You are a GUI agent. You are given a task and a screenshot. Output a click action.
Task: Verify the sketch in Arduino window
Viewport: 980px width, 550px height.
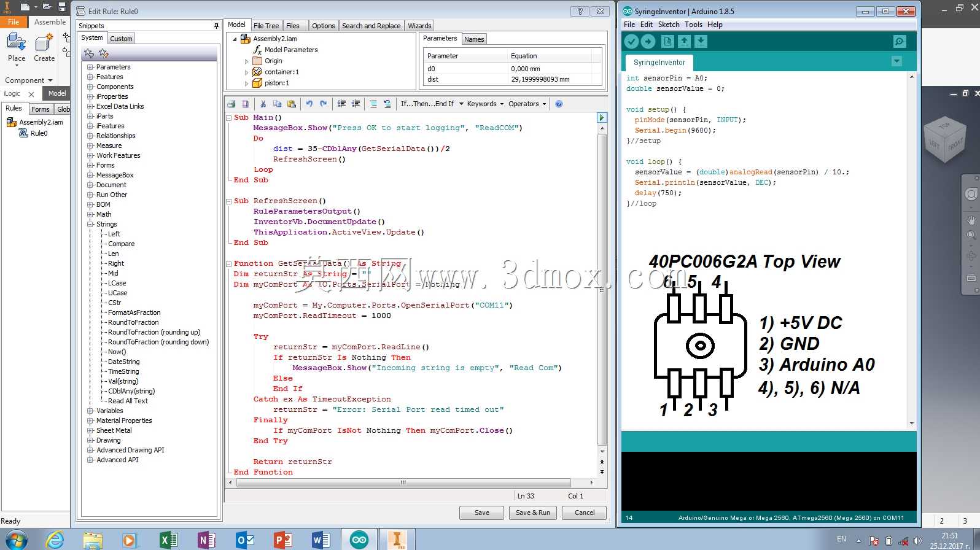tap(631, 41)
